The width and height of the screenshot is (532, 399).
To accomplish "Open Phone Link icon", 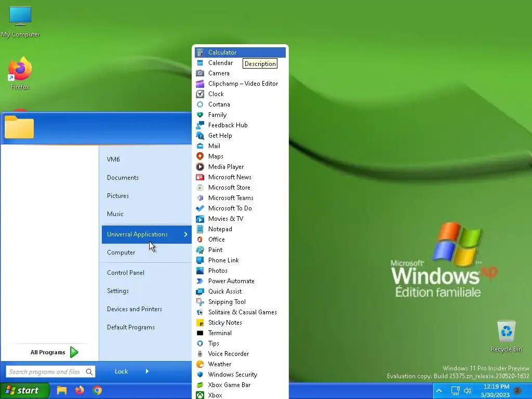I will (x=200, y=260).
